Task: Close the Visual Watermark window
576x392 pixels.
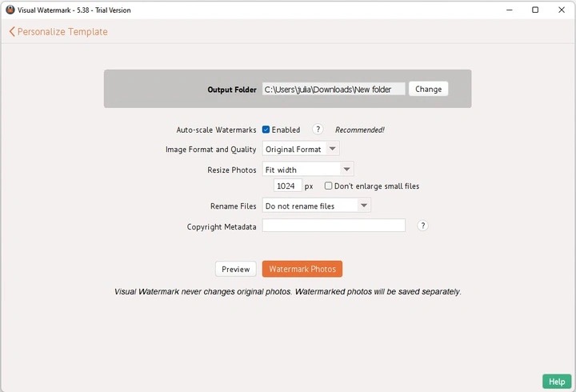Action: 562,10
